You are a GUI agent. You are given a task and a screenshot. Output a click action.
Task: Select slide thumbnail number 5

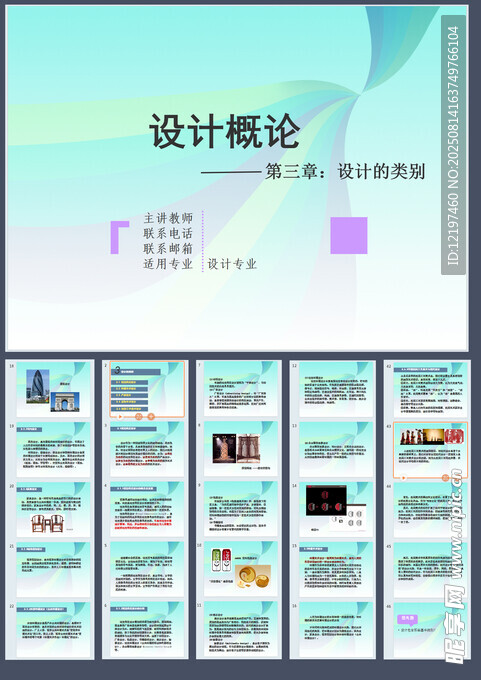147,569
